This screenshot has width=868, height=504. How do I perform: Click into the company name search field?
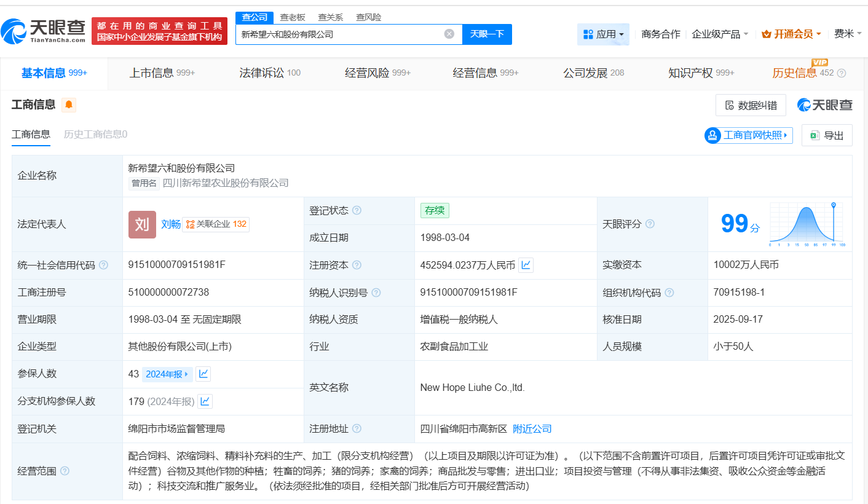coord(338,34)
